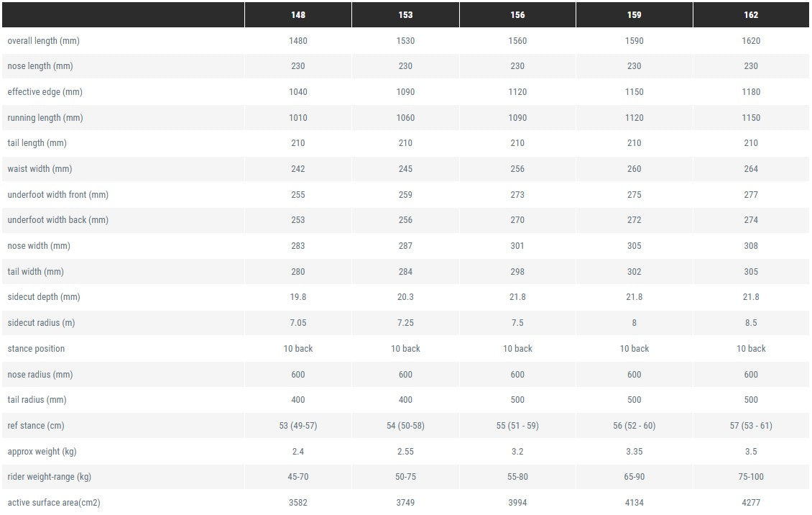
Task: Select the 153 column header
Action: coord(405,15)
